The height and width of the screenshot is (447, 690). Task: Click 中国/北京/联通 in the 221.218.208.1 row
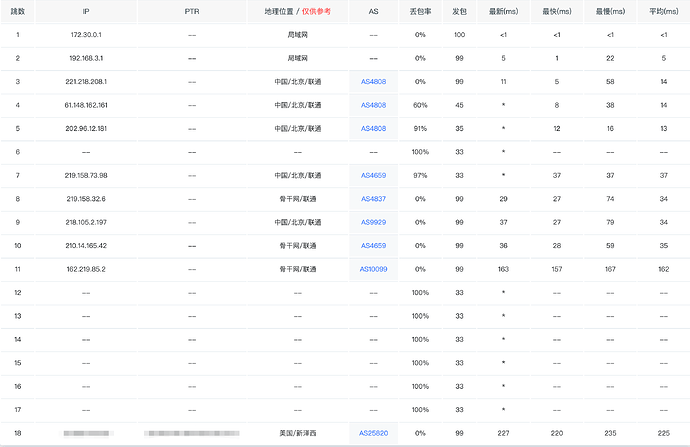(297, 82)
